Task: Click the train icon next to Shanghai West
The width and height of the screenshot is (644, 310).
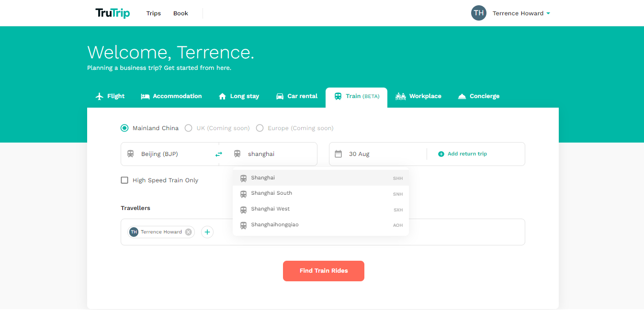Action: 243,210
